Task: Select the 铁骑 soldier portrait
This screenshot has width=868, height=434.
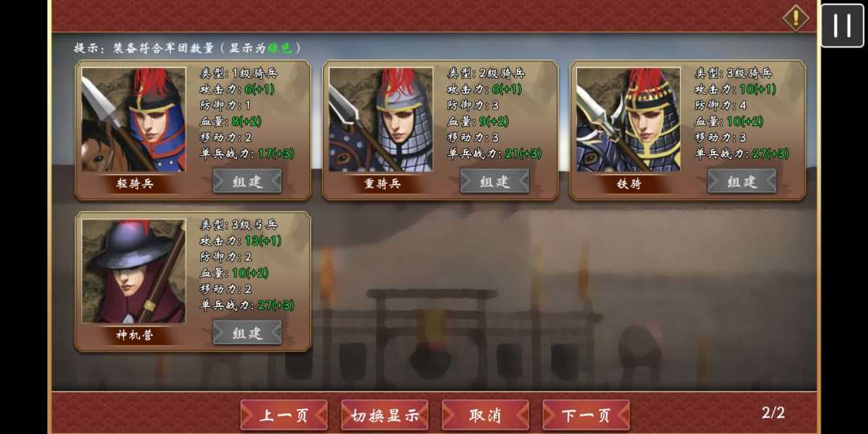Action: coord(628,120)
